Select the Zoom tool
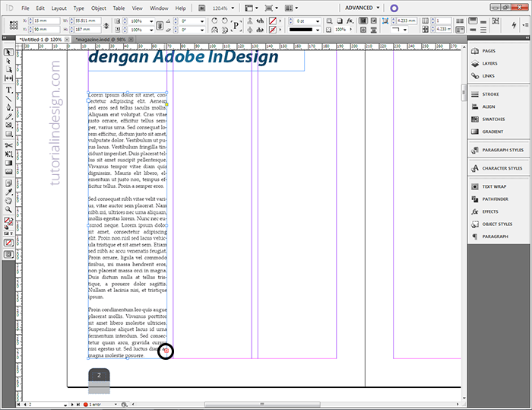This screenshot has width=532, height=410. tap(8, 210)
